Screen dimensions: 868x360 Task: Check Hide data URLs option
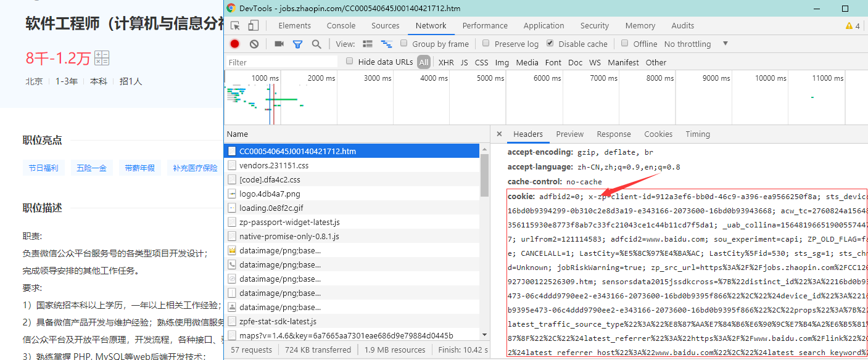click(350, 61)
